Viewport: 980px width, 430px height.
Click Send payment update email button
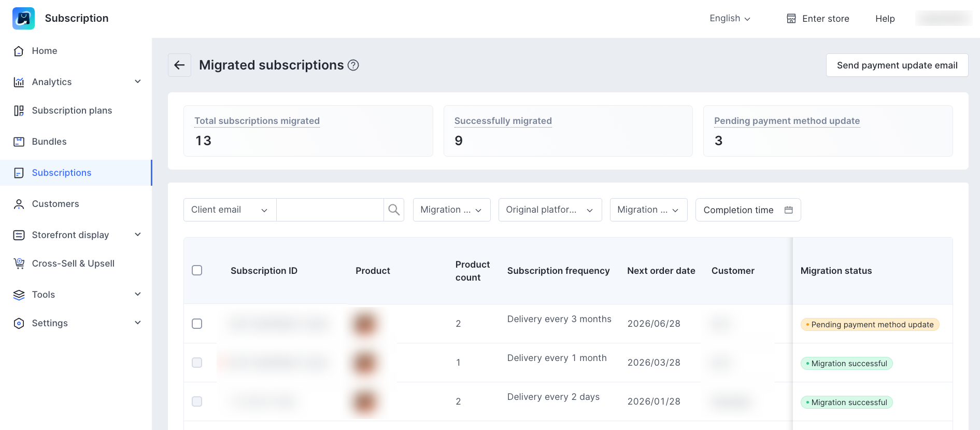coord(897,65)
